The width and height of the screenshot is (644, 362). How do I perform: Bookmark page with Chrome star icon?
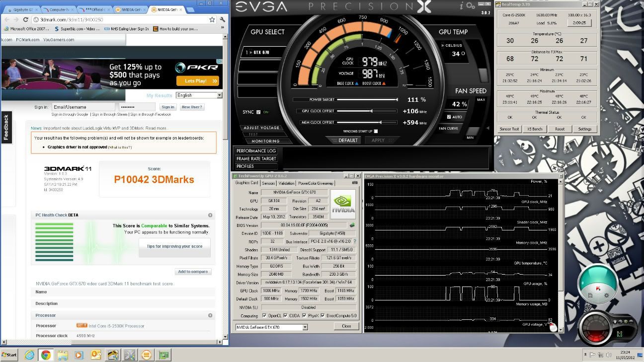pos(212,19)
